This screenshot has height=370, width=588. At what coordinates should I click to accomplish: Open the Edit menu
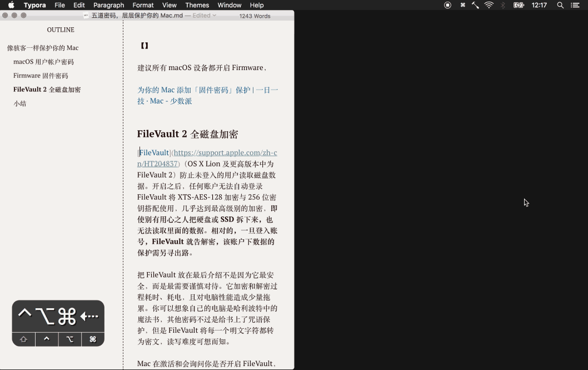[79, 5]
